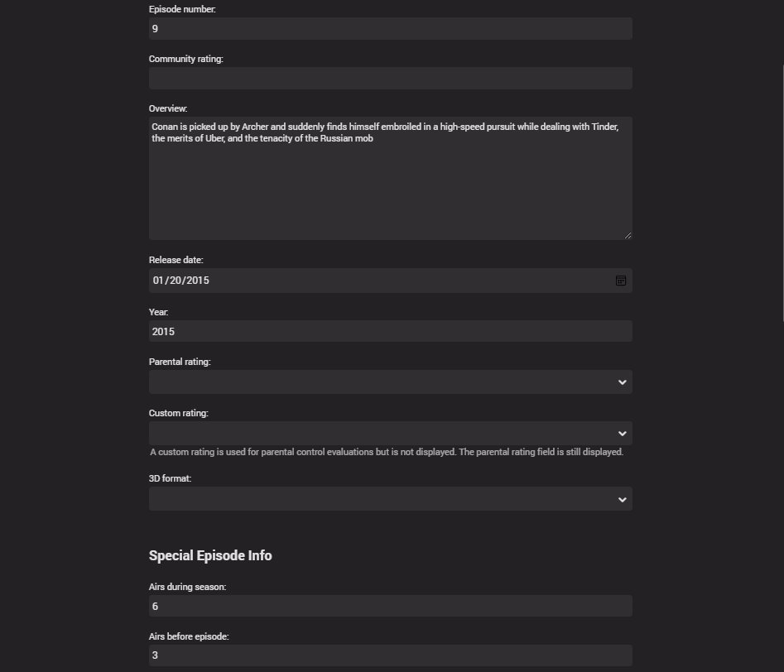Viewport: 784px width, 672px height.
Task: Focus the empty Community rating field
Action: coord(390,79)
